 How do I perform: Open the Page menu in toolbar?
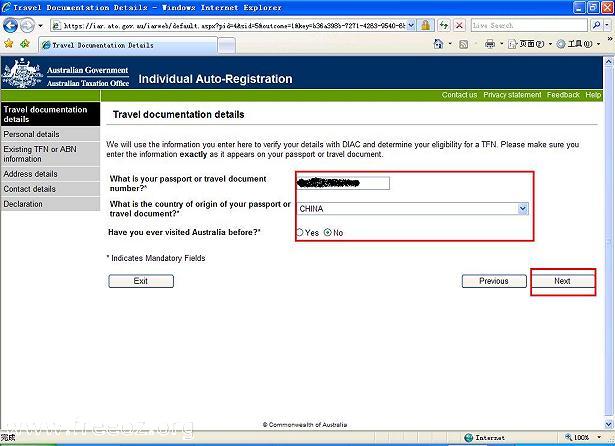coord(530,44)
